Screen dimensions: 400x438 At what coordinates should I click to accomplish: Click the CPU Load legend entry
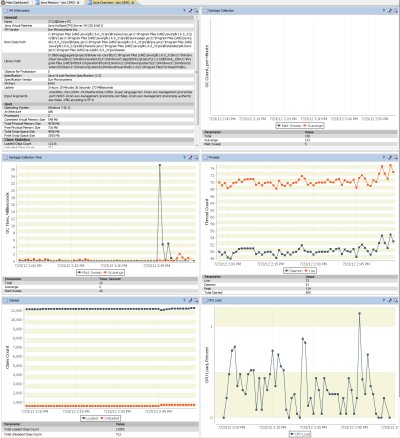(300, 434)
